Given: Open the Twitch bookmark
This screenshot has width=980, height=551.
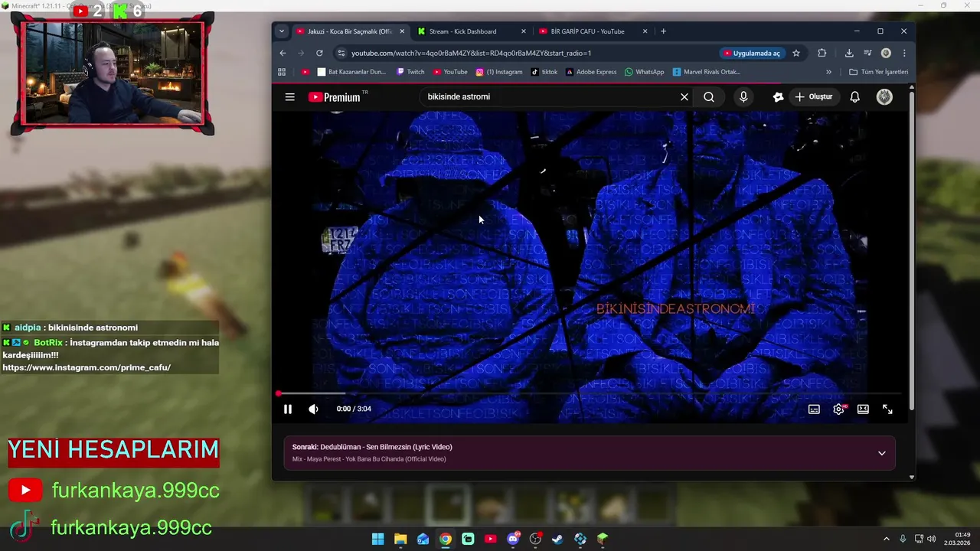Looking at the screenshot, I should click(410, 72).
